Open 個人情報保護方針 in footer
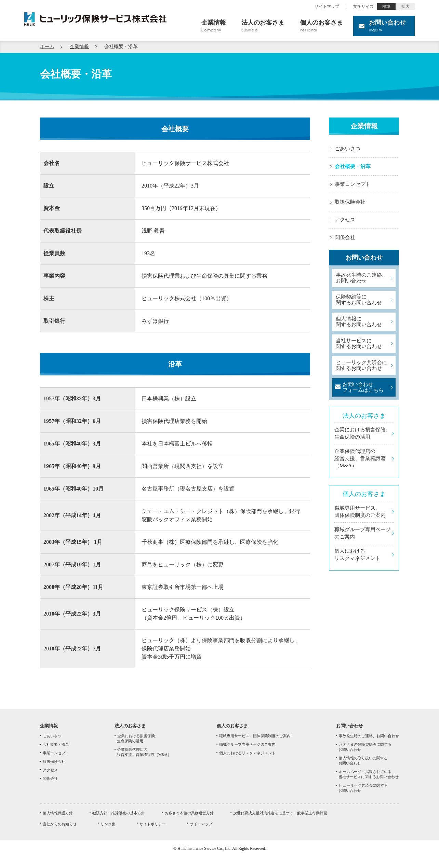 (x=57, y=813)
